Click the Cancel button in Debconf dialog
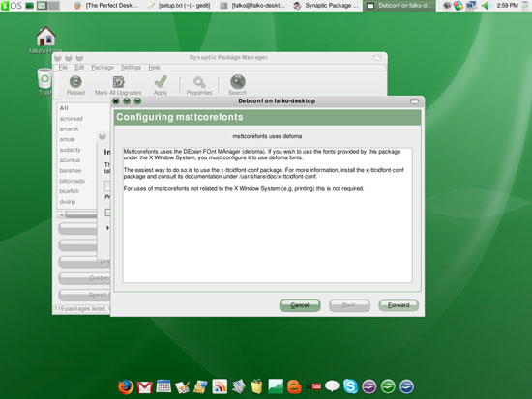Image resolution: width=532 pixels, height=399 pixels. (x=300, y=305)
